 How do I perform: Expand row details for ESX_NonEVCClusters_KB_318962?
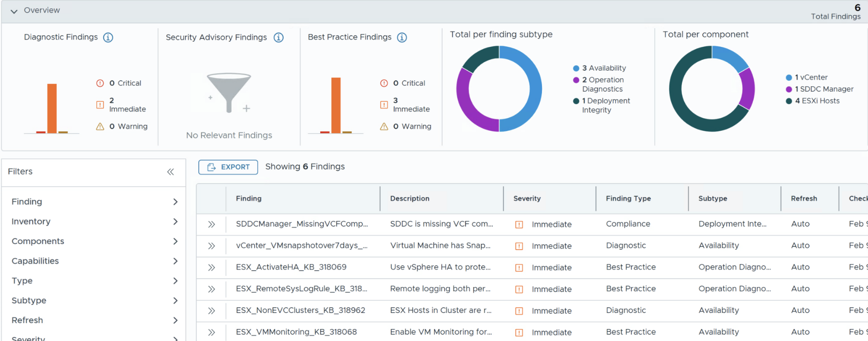tap(211, 311)
